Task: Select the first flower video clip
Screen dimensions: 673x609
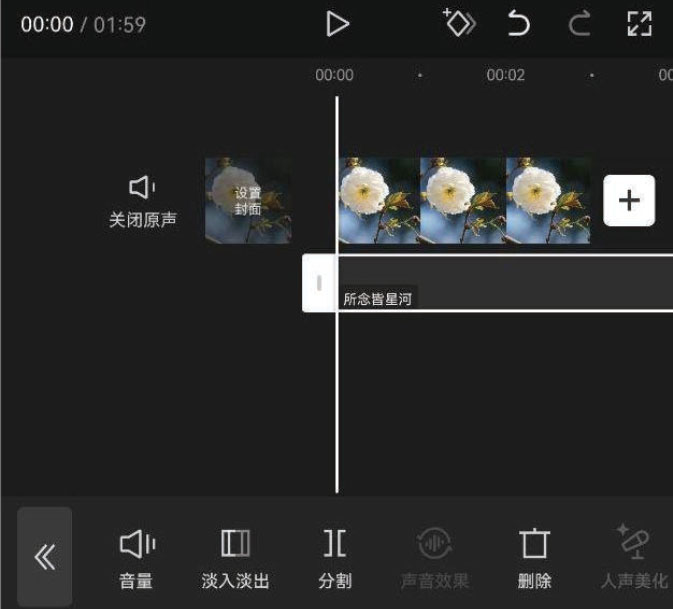Action: point(379,200)
